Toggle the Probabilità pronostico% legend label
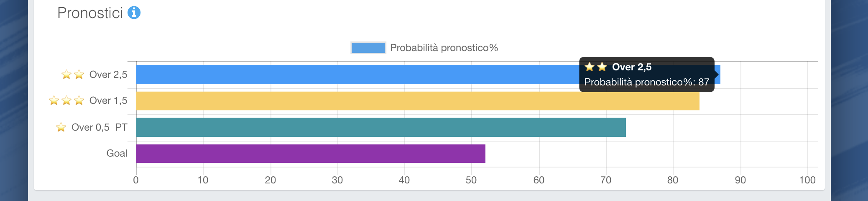The image size is (868, 201). click(x=444, y=48)
